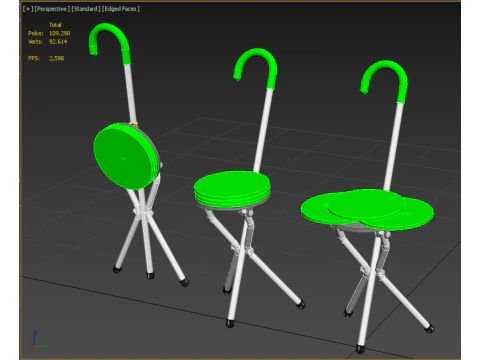The width and height of the screenshot is (480, 360).
Task: Open the Standard viewport shading menu
Action: (86, 9)
